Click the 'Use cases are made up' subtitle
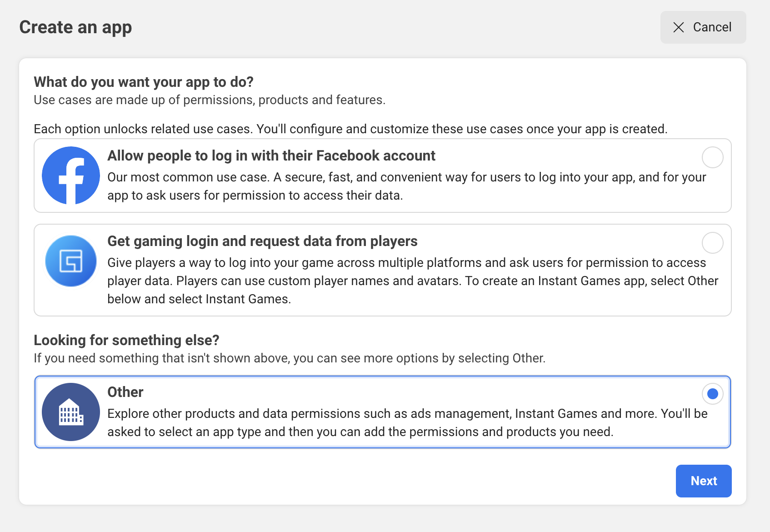This screenshot has width=770, height=532. (x=210, y=100)
